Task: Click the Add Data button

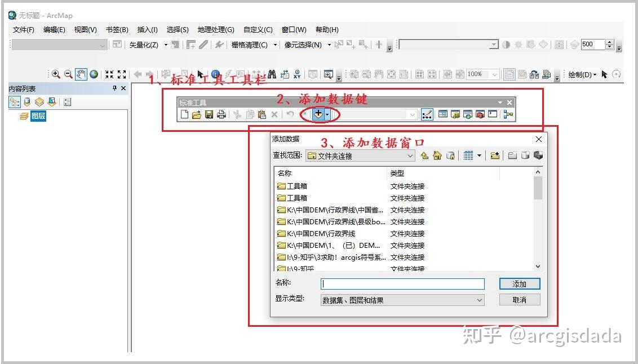Action: (318, 115)
